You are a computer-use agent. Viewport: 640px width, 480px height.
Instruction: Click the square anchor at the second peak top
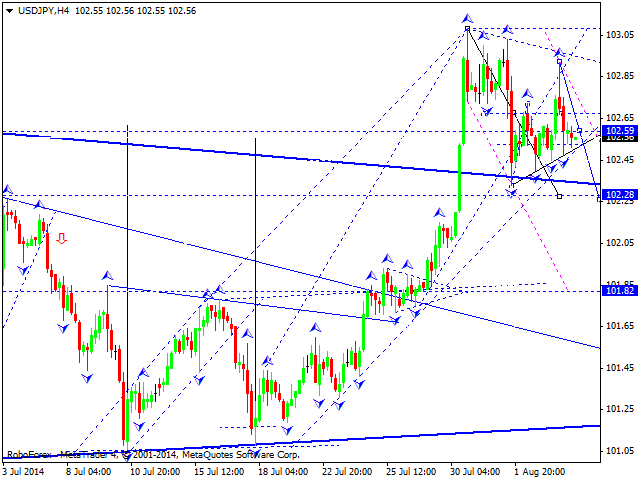(559, 62)
